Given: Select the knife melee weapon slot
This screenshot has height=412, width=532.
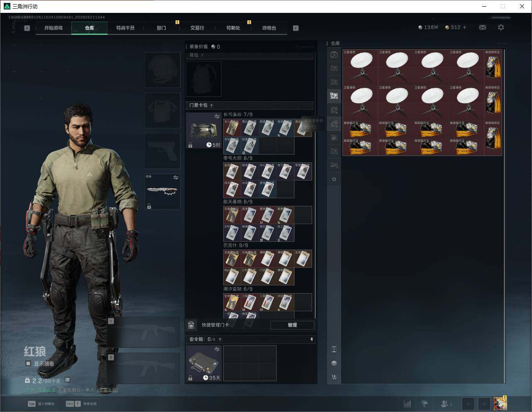Looking at the screenshot, I should click(x=163, y=191).
